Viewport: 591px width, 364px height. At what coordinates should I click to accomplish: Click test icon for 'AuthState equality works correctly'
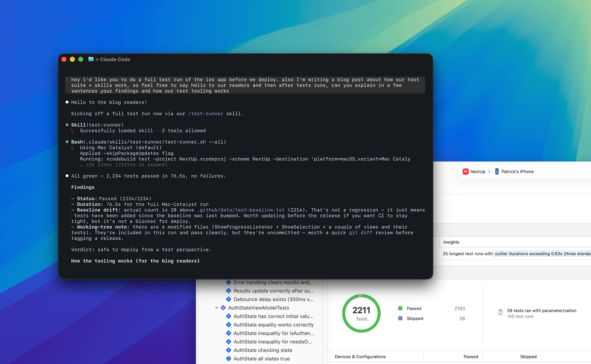coord(229,324)
